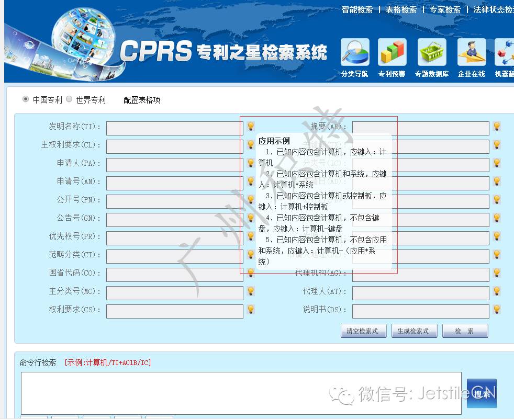Screen dimensions: 514x420
Task: Click the 生成检索式 button
Action: [415, 331]
